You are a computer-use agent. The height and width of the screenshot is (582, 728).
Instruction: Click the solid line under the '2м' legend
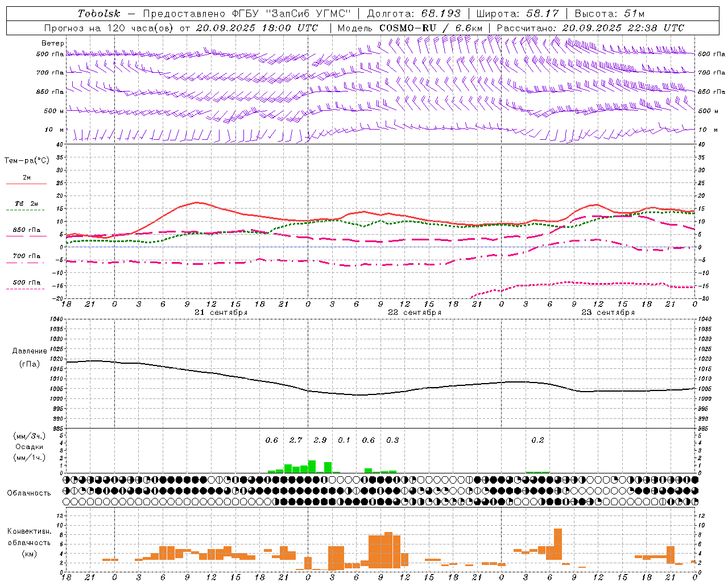click(26, 184)
